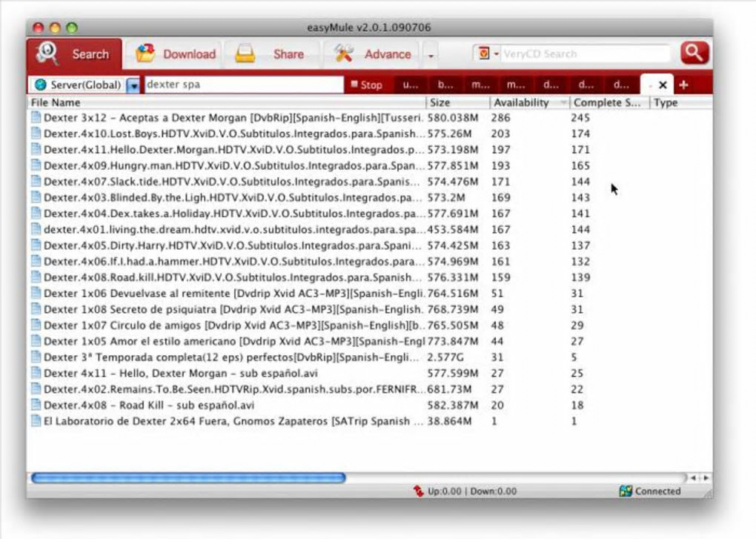
Task: Open the Search tab
Action: (x=75, y=54)
